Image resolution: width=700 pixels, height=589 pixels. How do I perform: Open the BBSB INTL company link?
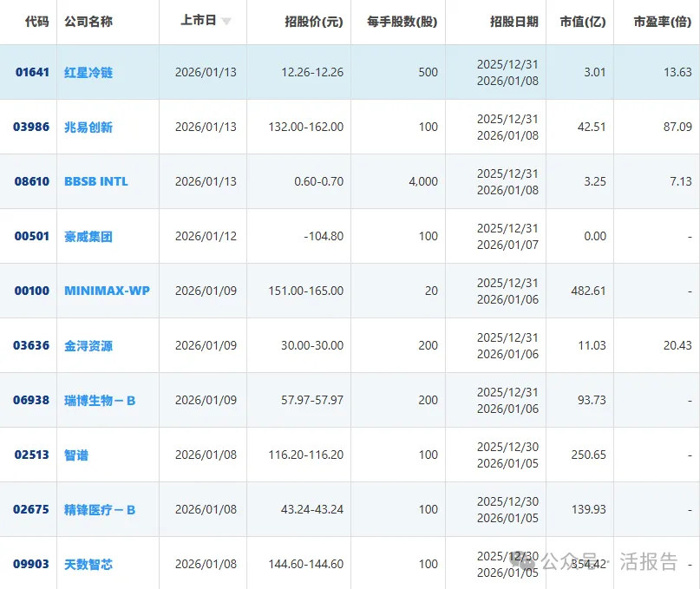96,181
